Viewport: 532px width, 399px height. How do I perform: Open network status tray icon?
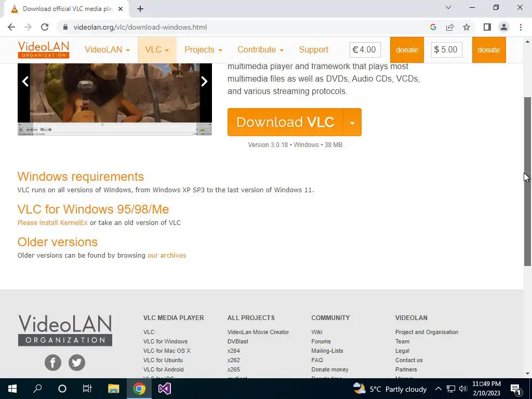pyautogui.click(x=450, y=389)
